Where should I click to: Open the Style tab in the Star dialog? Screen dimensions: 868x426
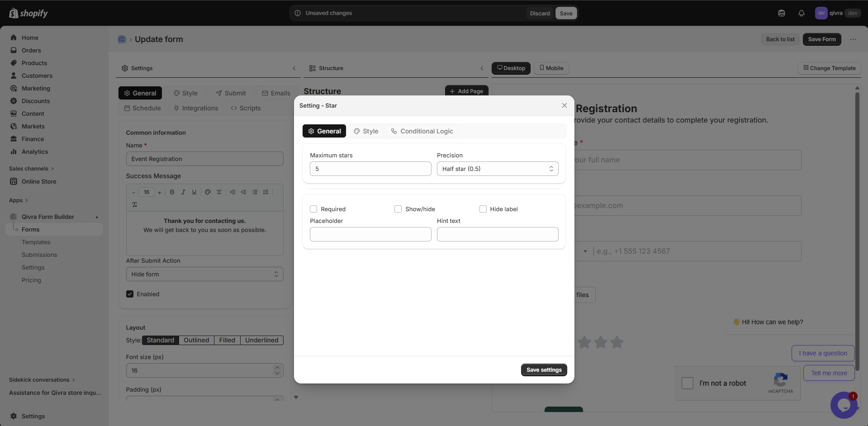tap(366, 131)
